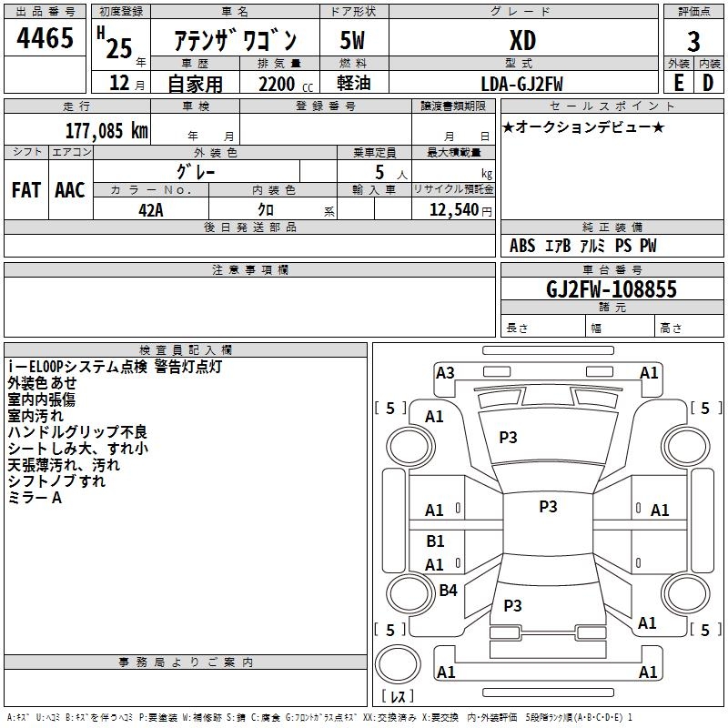This screenshot has width=728, height=728.
Task: Select the recycle deposit 12,540円
Action: [x=460, y=210]
